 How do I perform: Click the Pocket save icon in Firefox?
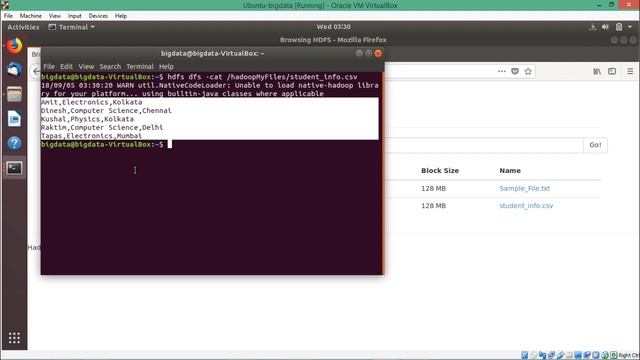[x=515, y=71]
